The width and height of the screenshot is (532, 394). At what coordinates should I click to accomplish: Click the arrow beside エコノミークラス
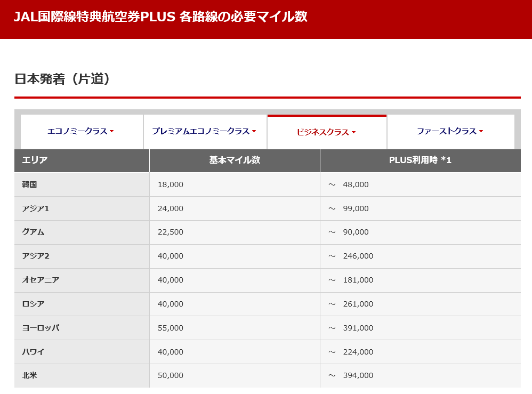pos(111,131)
